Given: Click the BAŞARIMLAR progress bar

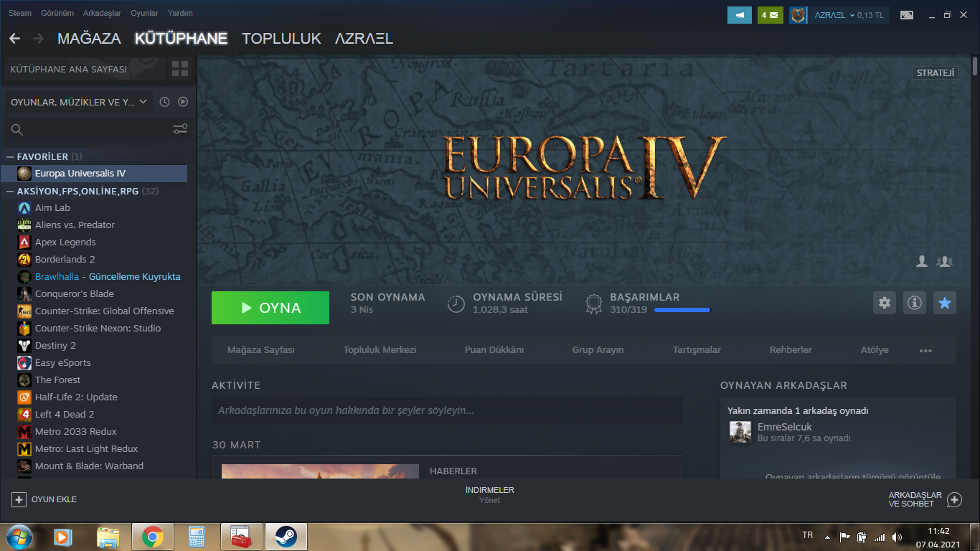Looking at the screenshot, I should 682,310.
